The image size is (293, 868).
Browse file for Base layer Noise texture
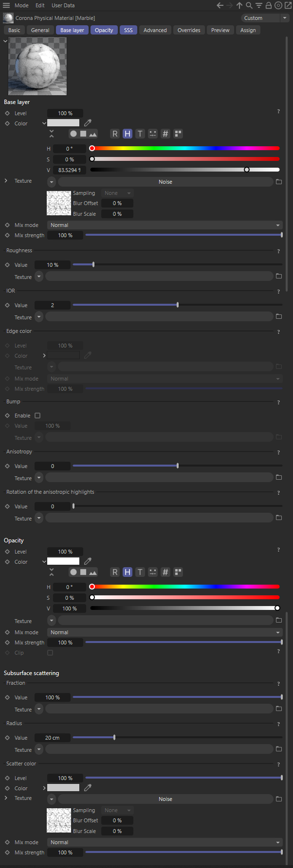click(x=279, y=182)
